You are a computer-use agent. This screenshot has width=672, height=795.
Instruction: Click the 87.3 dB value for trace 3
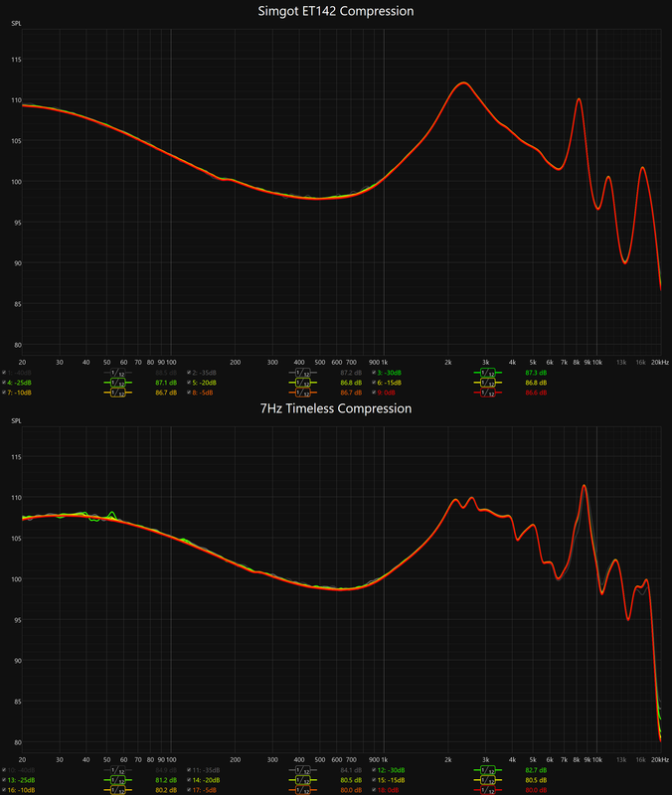[x=536, y=373]
